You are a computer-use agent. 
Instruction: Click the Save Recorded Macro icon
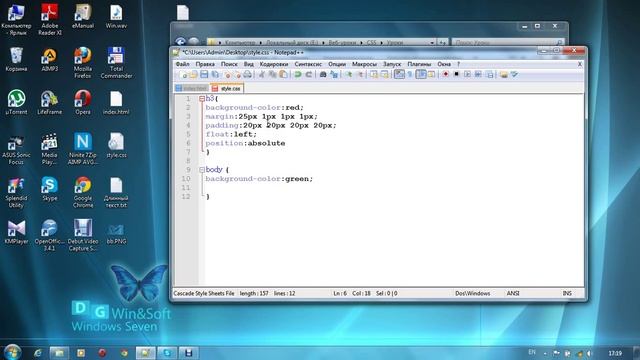tap(489, 74)
